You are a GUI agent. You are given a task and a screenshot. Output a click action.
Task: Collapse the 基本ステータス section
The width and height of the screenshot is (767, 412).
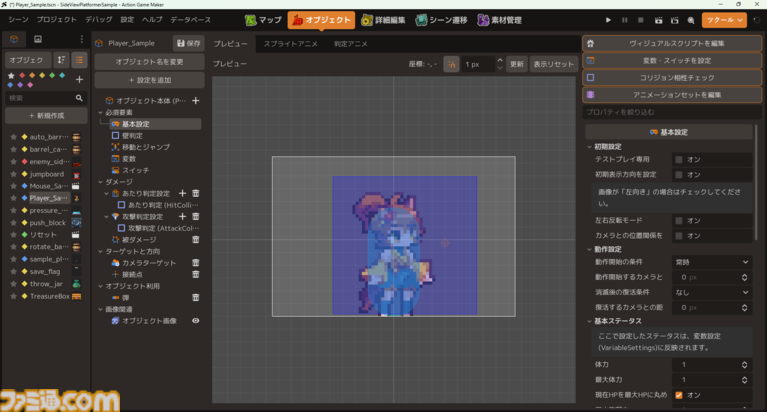[x=589, y=321]
